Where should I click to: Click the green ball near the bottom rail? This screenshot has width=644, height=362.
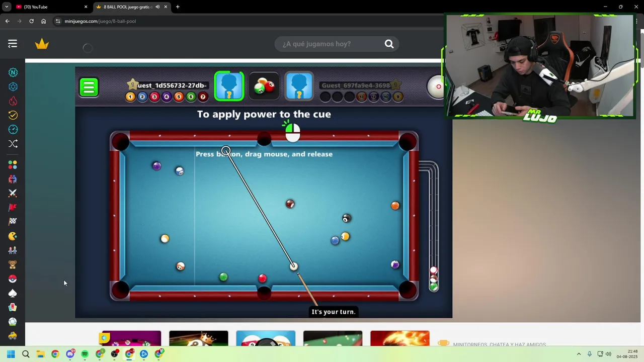(x=223, y=277)
